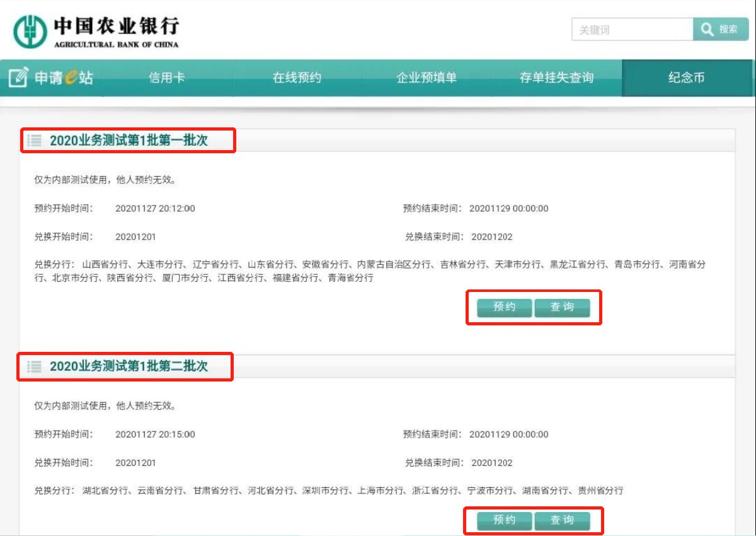This screenshot has height=536, width=756.
Task: Click the 中国农业银行 bank name text
Action: (116, 26)
